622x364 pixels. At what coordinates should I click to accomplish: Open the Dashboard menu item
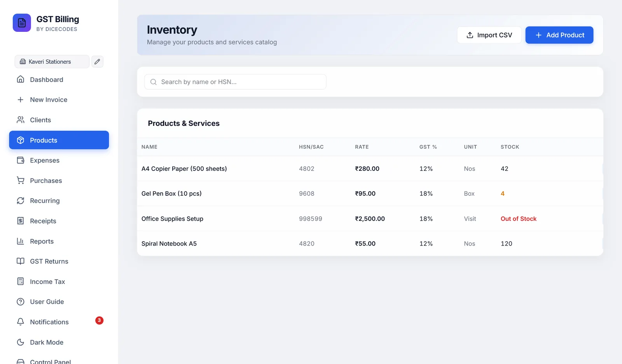[59, 79]
